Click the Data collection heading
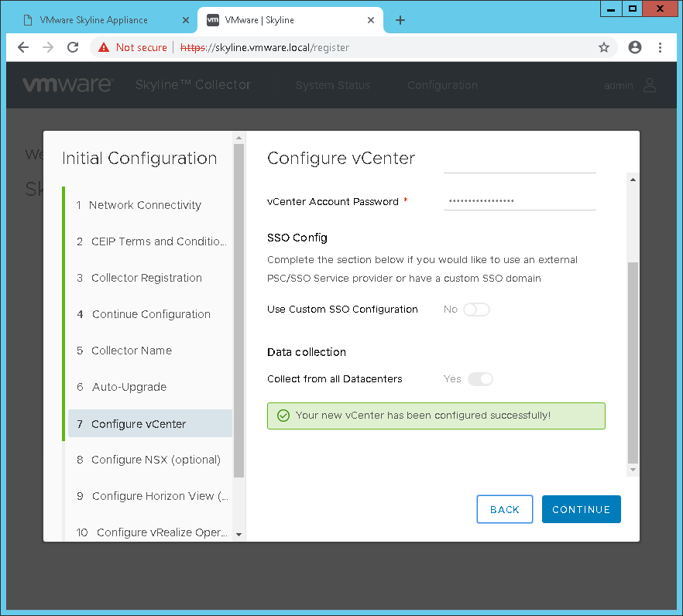 [x=307, y=352]
